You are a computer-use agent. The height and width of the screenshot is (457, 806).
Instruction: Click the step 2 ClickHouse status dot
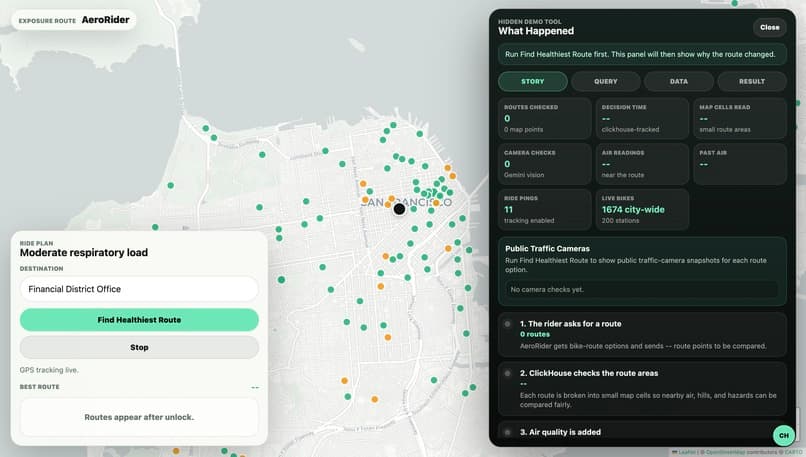click(x=507, y=373)
